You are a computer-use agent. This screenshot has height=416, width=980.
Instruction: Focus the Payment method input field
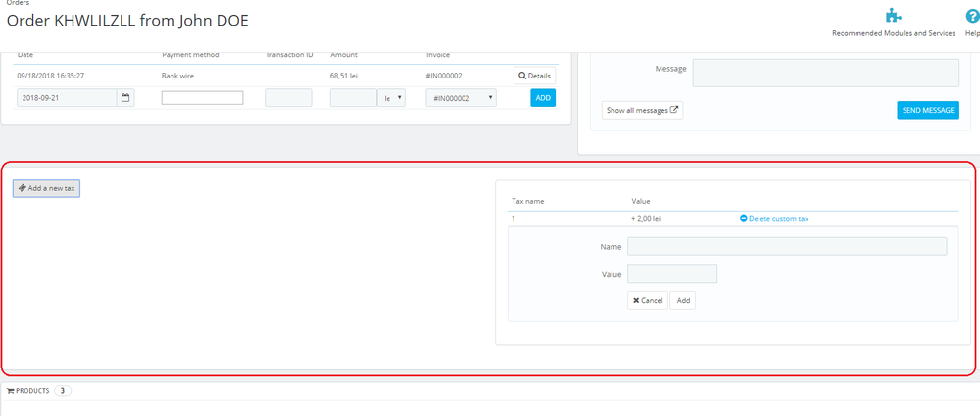point(203,98)
